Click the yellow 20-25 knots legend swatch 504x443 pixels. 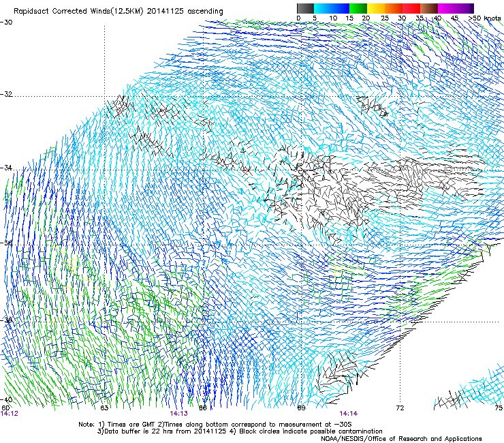click(x=376, y=8)
